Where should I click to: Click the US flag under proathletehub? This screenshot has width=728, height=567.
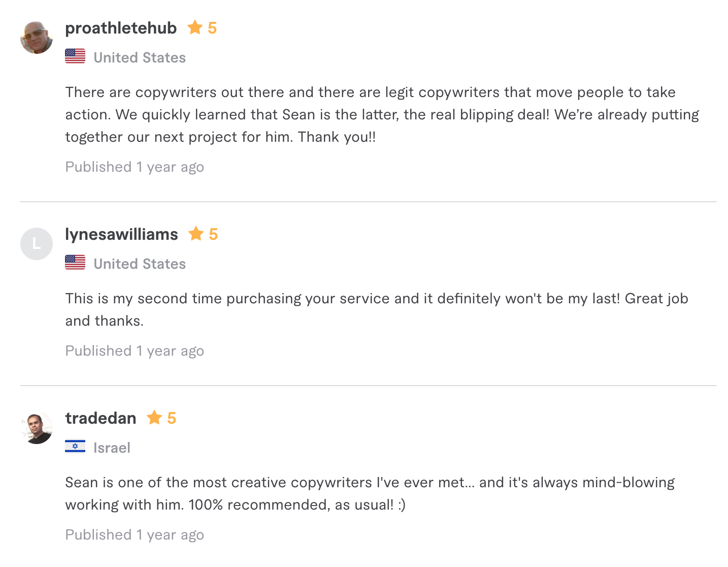75,56
